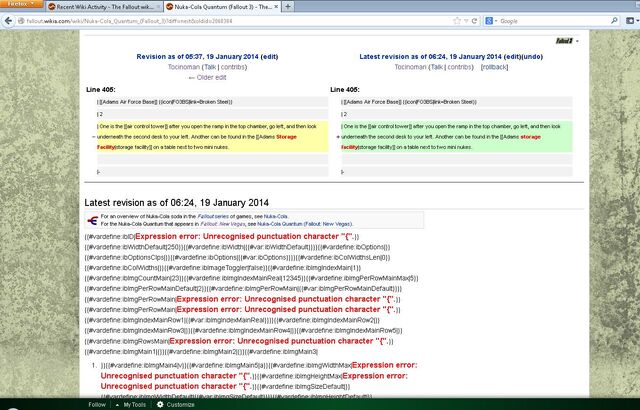The image size is (640, 410).
Task: Open the URL history dropdown arrow
Action: click(466, 21)
